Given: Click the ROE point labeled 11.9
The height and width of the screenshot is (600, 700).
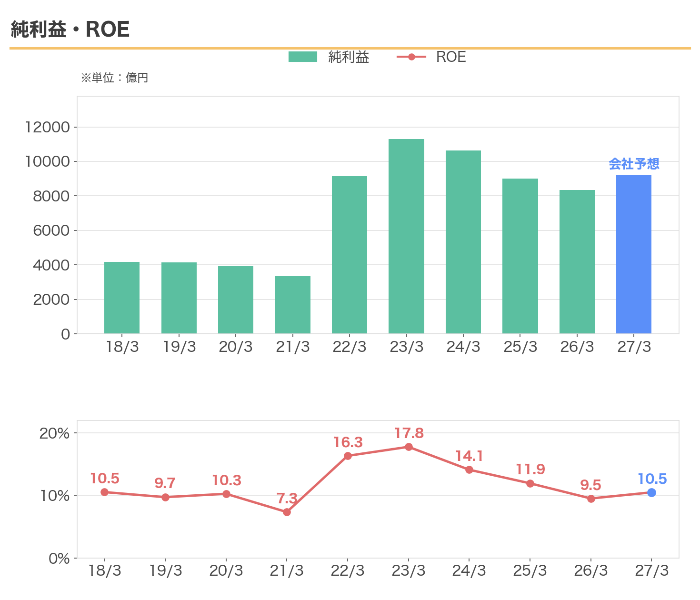Looking at the screenshot, I should 530,483.
